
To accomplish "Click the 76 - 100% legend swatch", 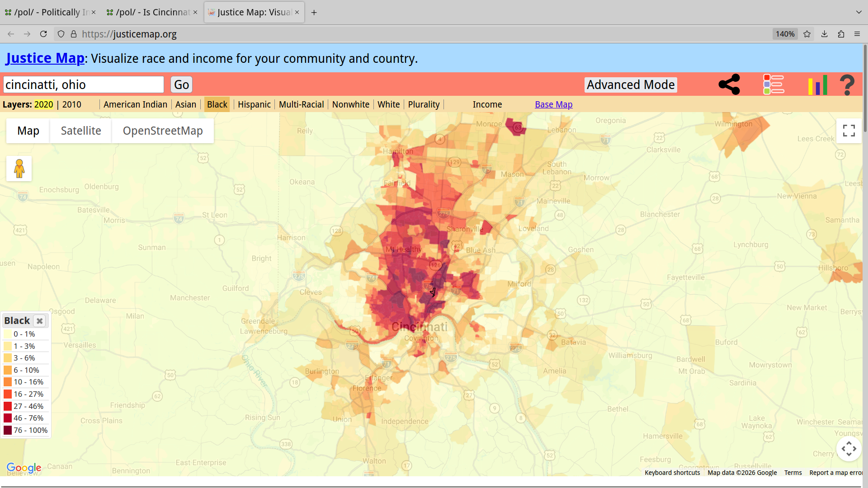I will [8, 430].
